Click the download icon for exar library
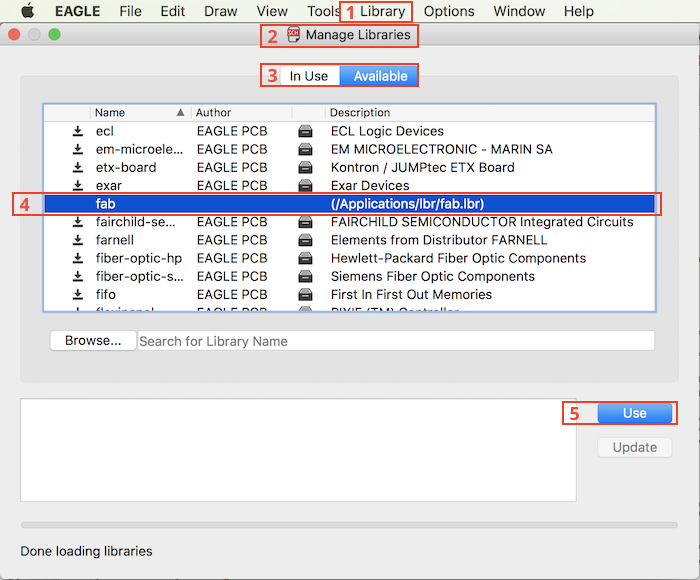 (78, 185)
